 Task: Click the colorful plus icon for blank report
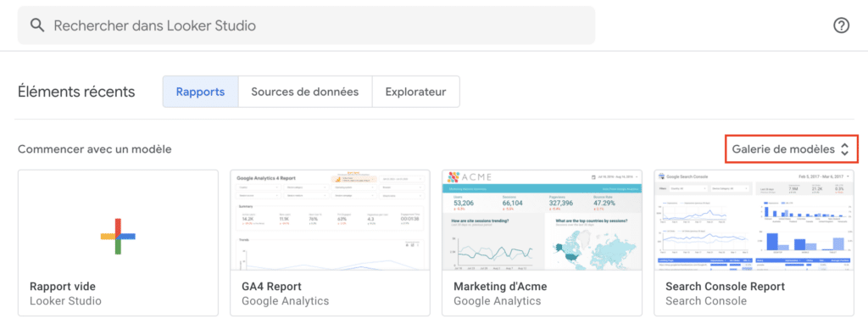pos(118,236)
